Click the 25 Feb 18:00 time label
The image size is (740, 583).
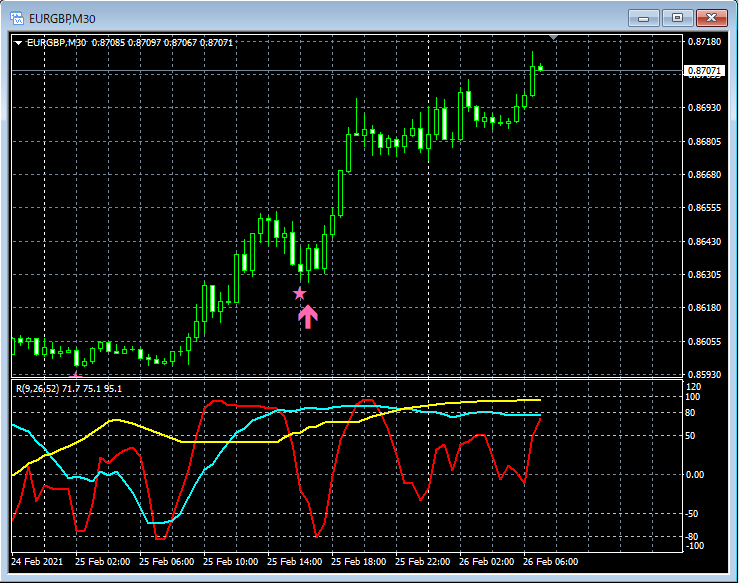pos(359,562)
